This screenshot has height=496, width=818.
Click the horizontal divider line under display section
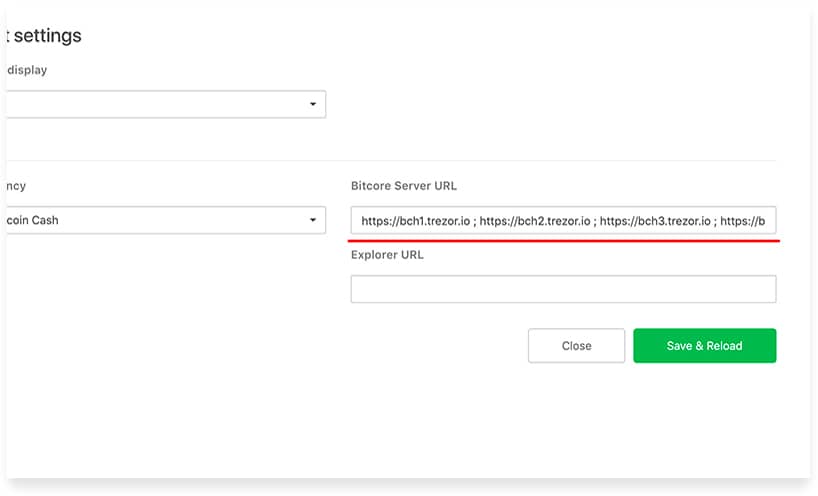click(391, 161)
